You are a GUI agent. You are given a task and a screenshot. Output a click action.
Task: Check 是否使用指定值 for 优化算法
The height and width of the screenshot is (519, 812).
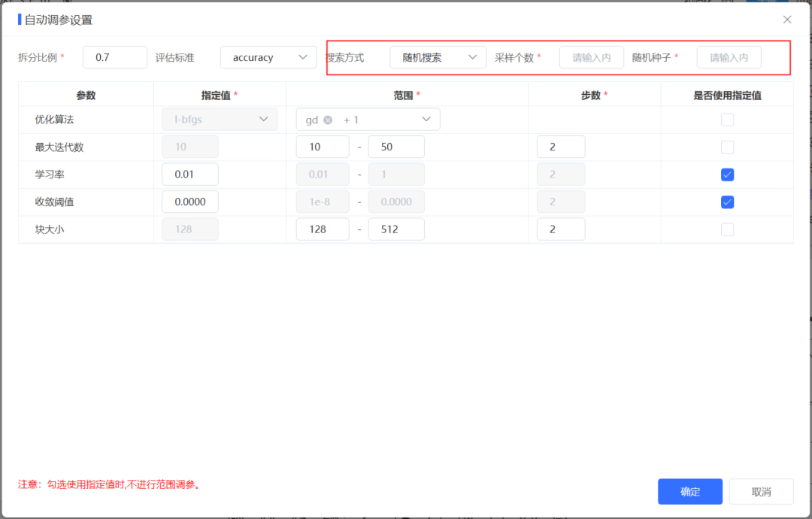click(727, 119)
